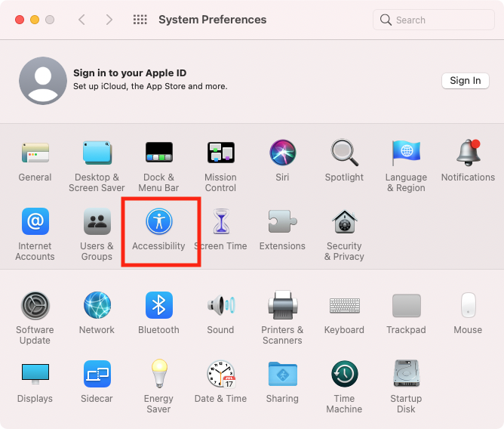The width and height of the screenshot is (504, 429).
Task: Go back with the left chevron
Action: tap(82, 20)
